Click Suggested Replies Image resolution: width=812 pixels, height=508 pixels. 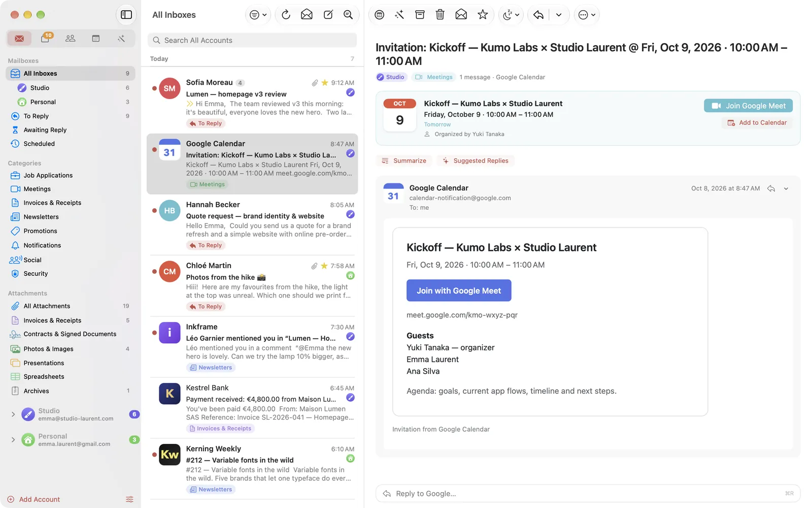coord(475,161)
